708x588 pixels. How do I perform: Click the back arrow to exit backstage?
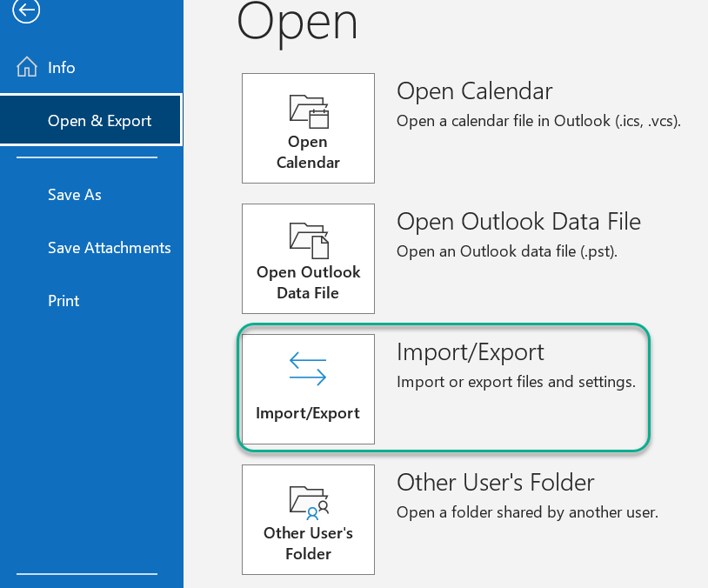pyautogui.click(x=27, y=10)
